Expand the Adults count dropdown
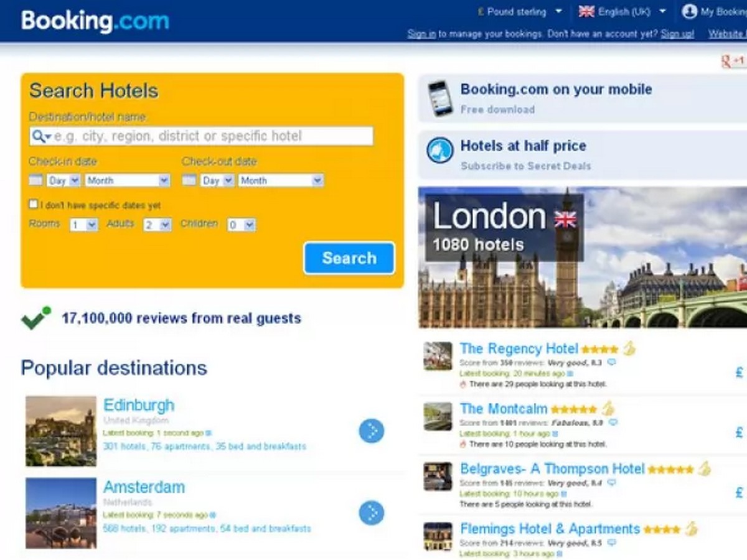 (x=157, y=225)
